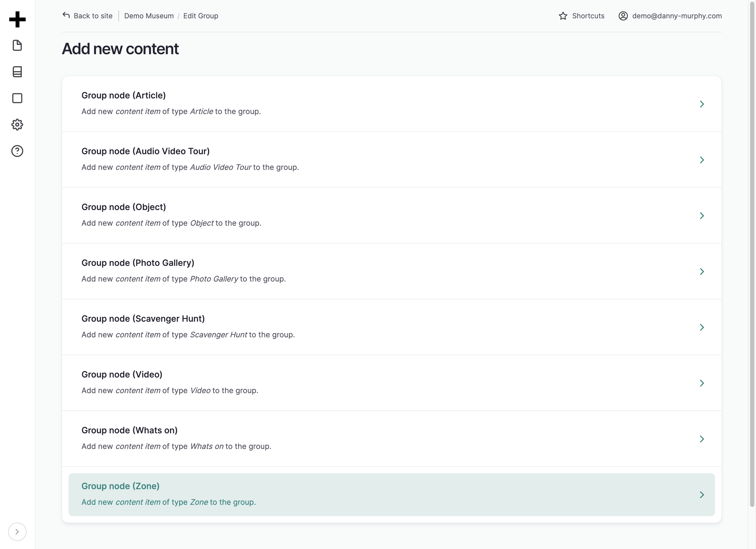Select Group node (Article)
Viewport: 756px width, 549px height.
click(392, 104)
